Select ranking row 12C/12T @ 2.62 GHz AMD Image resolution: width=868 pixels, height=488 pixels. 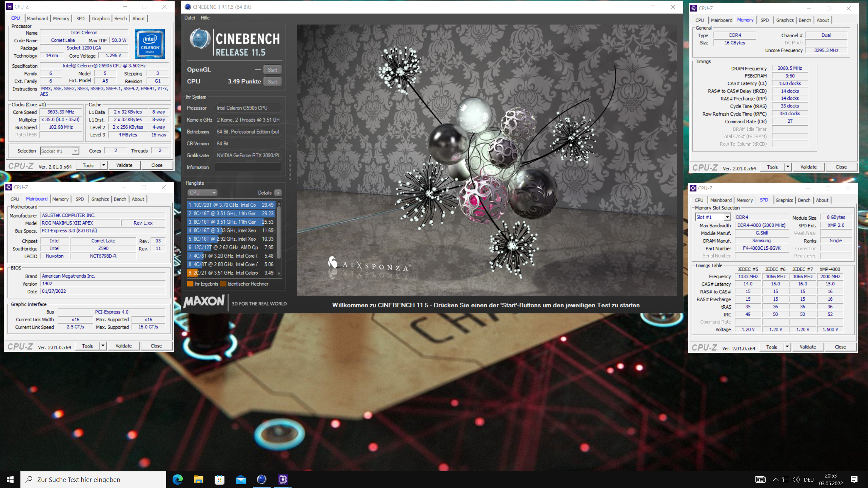[231, 247]
